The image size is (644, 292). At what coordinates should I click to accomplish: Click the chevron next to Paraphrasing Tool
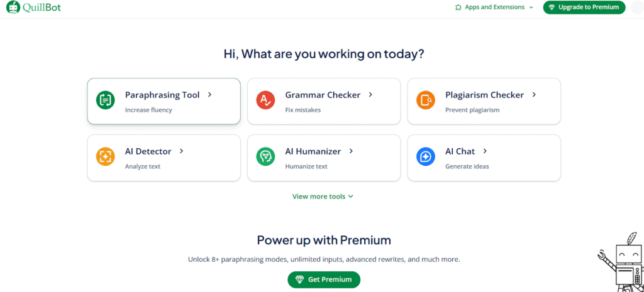210,95
